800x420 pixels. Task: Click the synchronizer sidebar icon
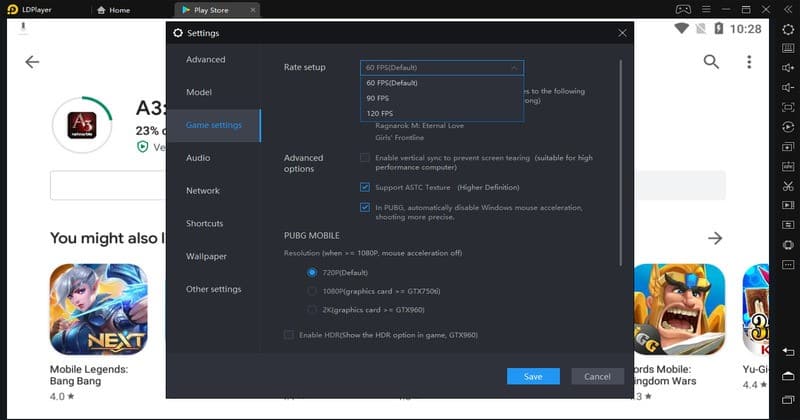788,225
